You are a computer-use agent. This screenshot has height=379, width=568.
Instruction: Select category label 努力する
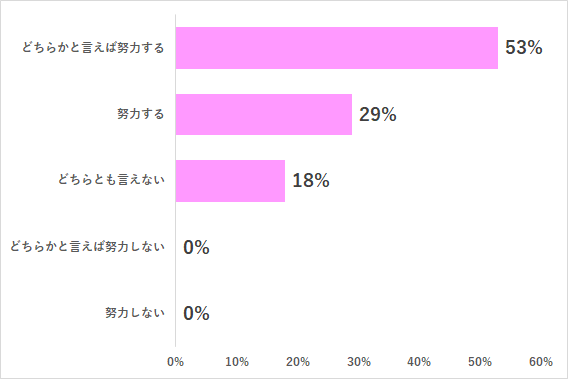coord(141,114)
